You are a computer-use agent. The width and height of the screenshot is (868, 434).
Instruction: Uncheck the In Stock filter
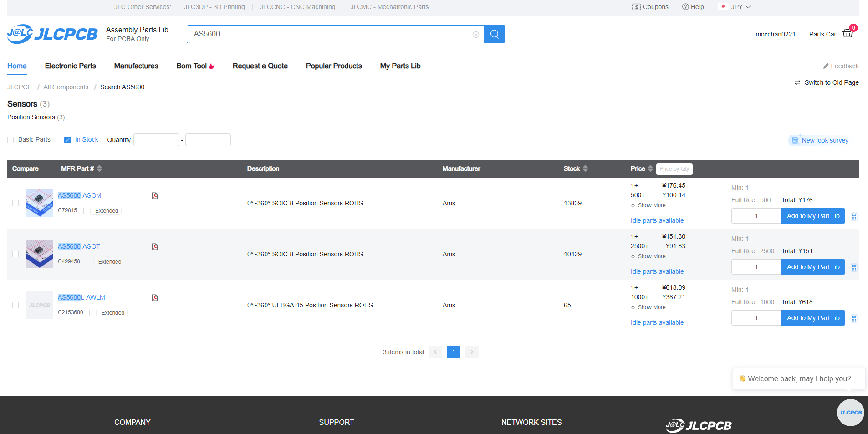(x=67, y=140)
